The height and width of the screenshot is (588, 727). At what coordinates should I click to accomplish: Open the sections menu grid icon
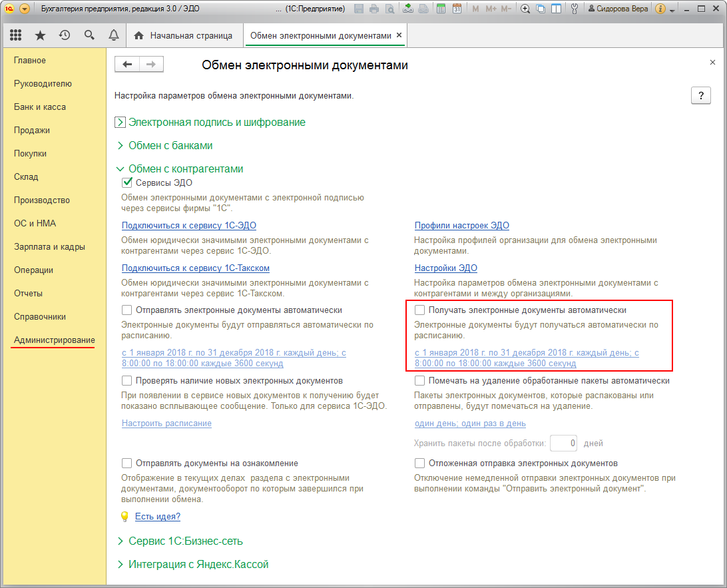click(x=16, y=35)
